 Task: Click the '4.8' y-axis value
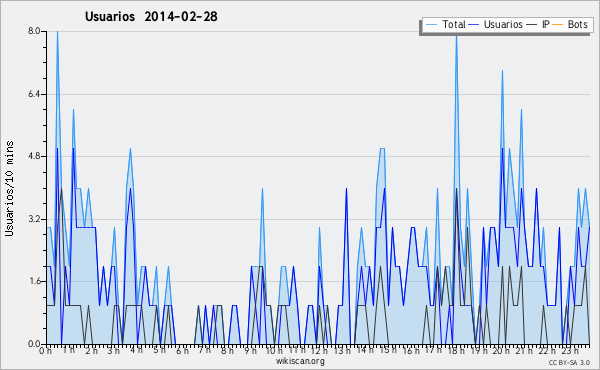[x=34, y=156]
